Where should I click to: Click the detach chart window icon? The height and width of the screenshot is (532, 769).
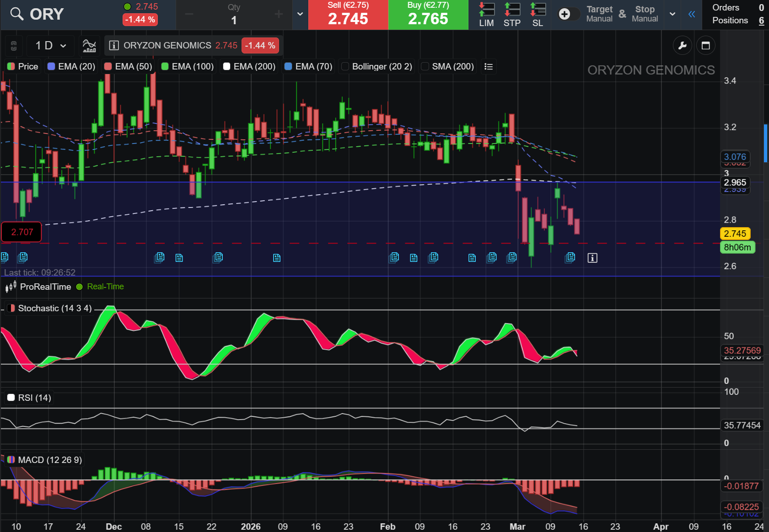(x=705, y=46)
